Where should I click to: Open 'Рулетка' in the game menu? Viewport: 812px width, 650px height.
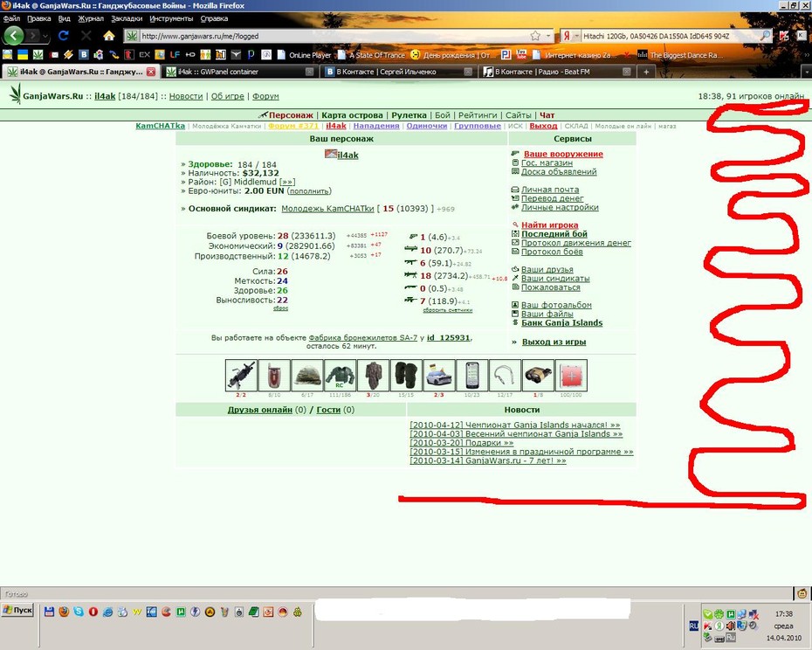point(409,115)
